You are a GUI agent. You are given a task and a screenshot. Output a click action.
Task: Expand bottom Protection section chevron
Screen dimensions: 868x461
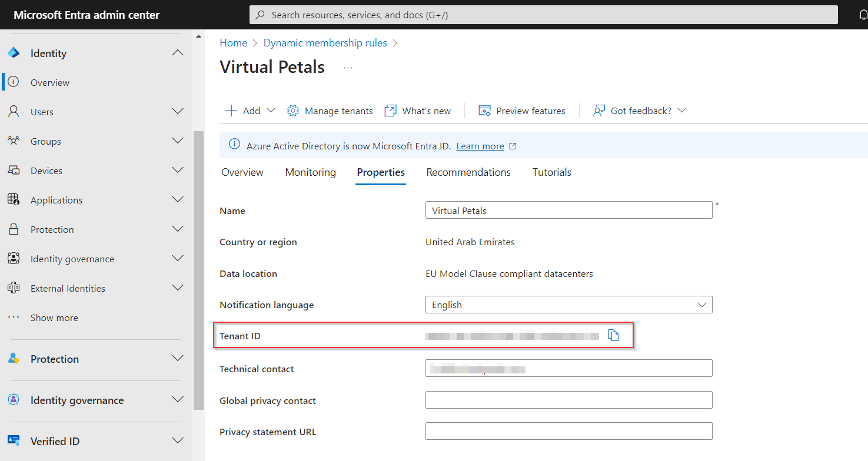(177, 358)
